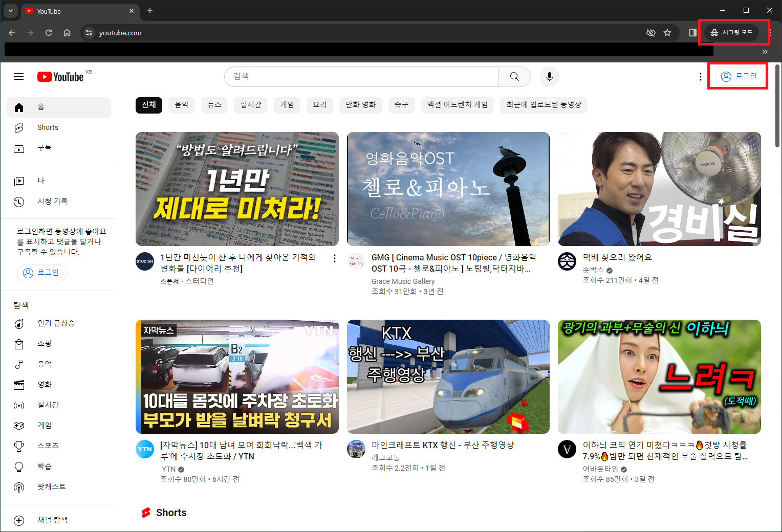The width and height of the screenshot is (782, 532).
Task: Open Shorts from the sidebar
Action: (59, 128)
